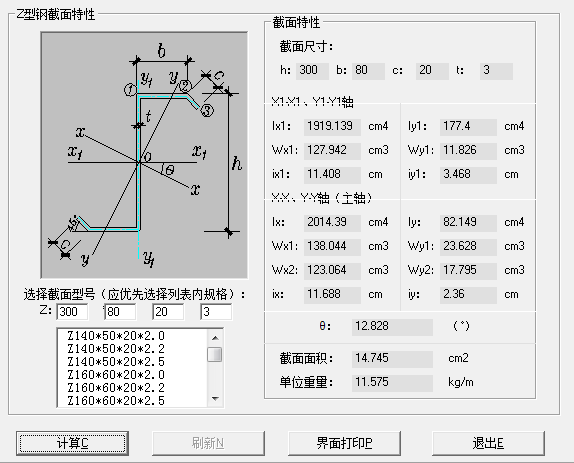Click the θ angle value 12.828
This screenshot has width=574, height=463.
tap(392, 326)
